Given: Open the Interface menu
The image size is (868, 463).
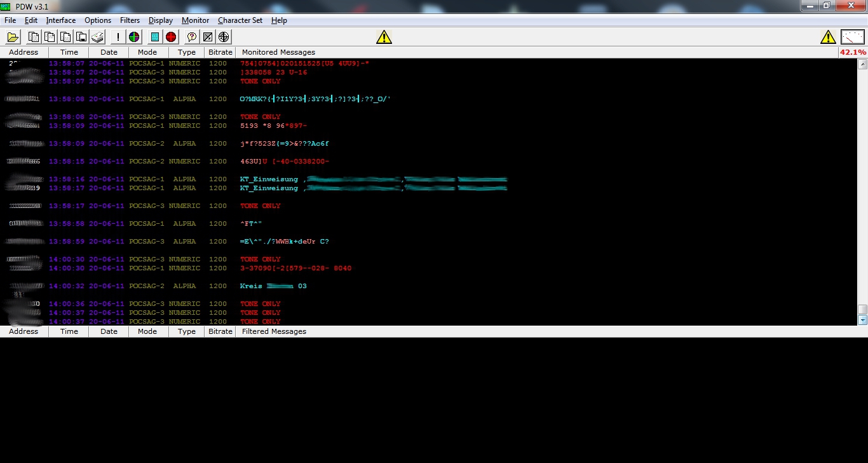Looking at the screenshot, I should click(x=60, y=20).
